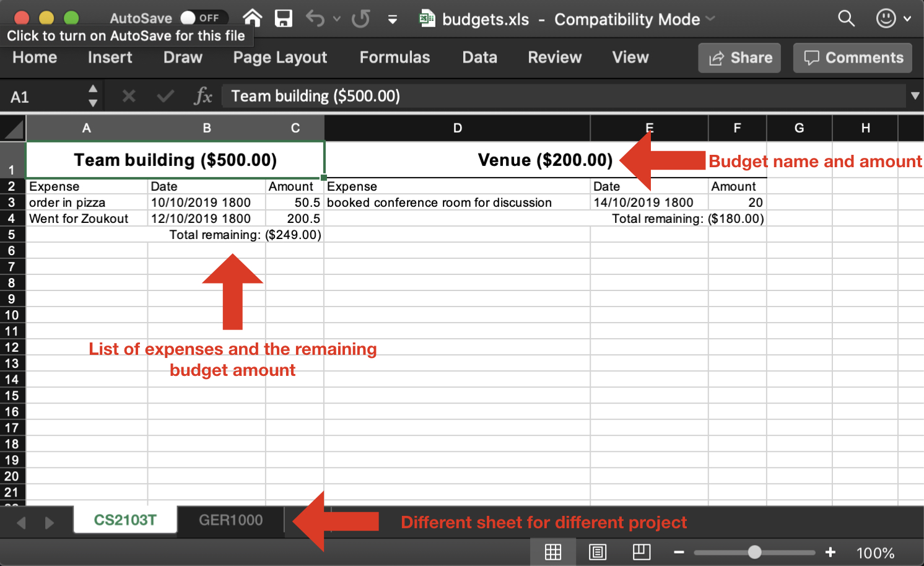Open the Insert ribbon tab
The width and height of the screenshot is (924, 566).
[110, 58]
